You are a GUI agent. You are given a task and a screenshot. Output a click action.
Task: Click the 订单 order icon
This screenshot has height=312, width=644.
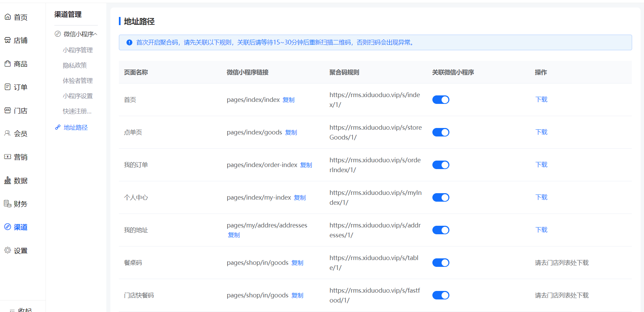[7, 87]
